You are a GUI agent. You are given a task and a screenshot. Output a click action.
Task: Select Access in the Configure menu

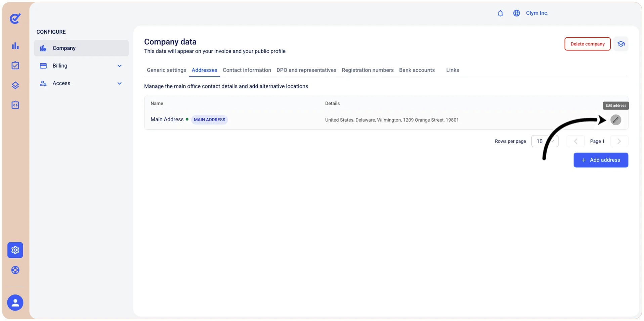click(81, 83)
